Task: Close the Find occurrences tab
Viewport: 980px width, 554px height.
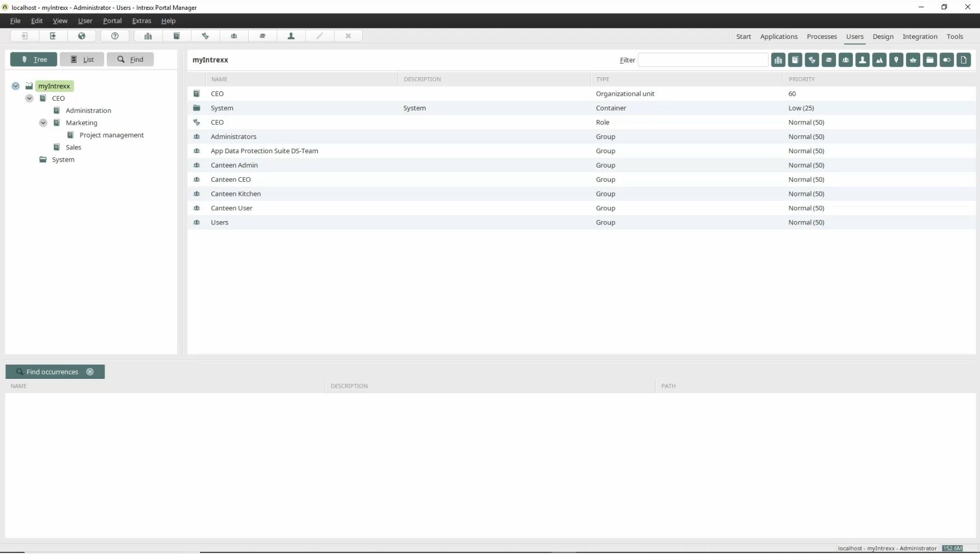Action: pyautogui.click(x=90, y=372)
